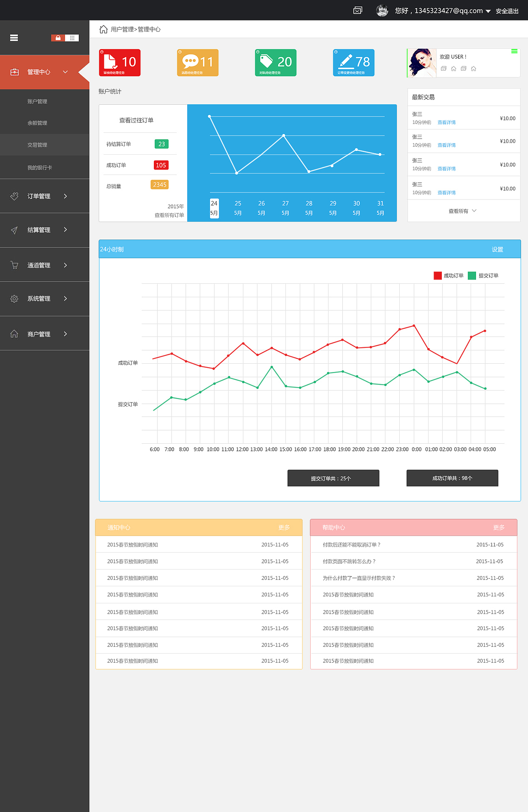Click the orange 2345 total sales badge
Image resolution: width=528 pixels, height=812 pixels.
point(160,185)
